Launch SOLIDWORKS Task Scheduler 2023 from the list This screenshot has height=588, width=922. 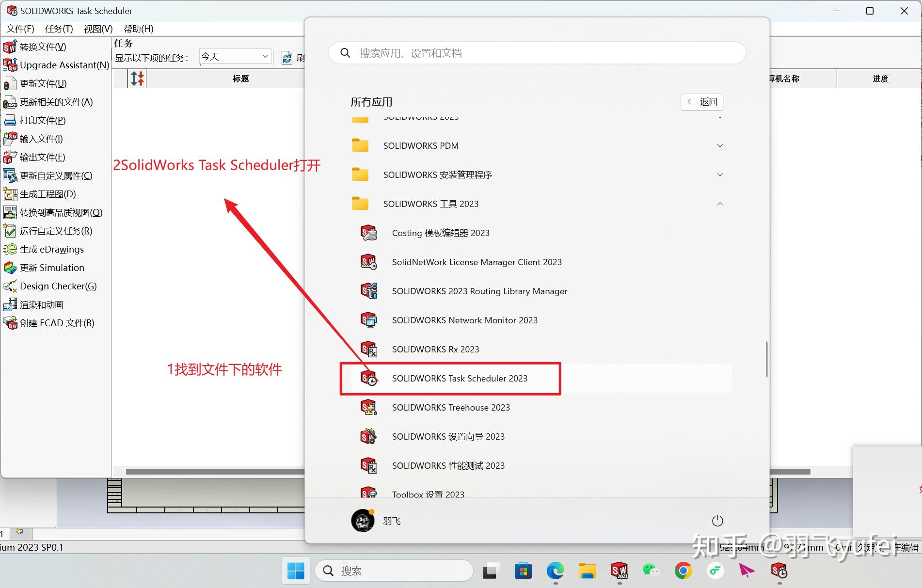click(459, 379)
